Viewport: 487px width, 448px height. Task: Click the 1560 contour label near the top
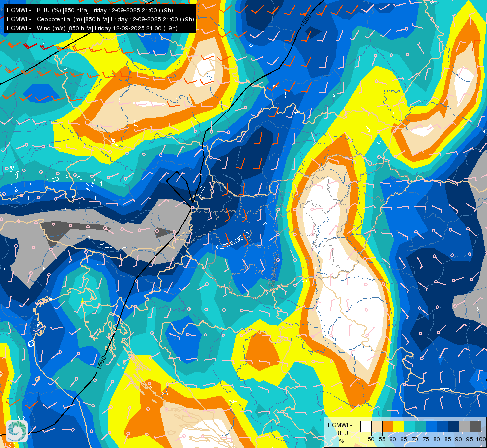[x=305, y=21]
